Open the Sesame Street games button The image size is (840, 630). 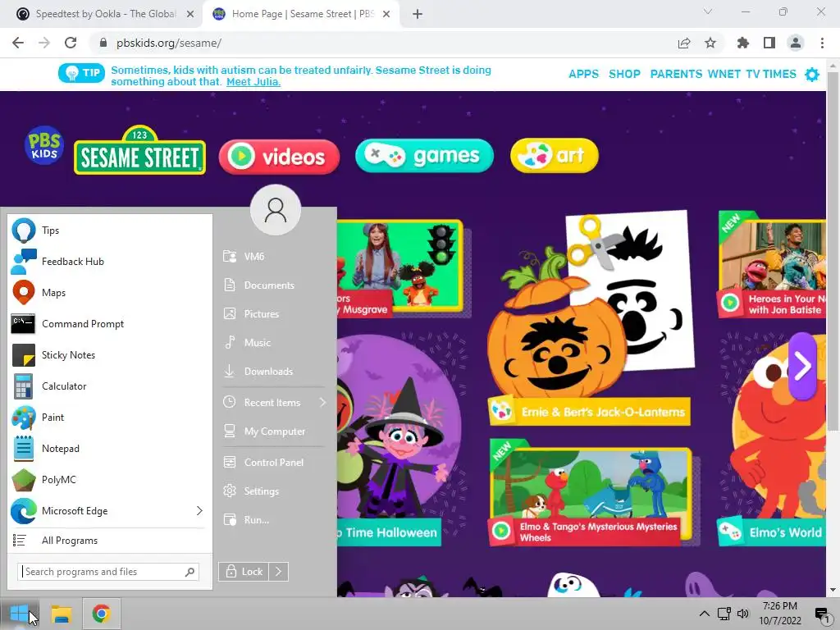click(424, 156)
